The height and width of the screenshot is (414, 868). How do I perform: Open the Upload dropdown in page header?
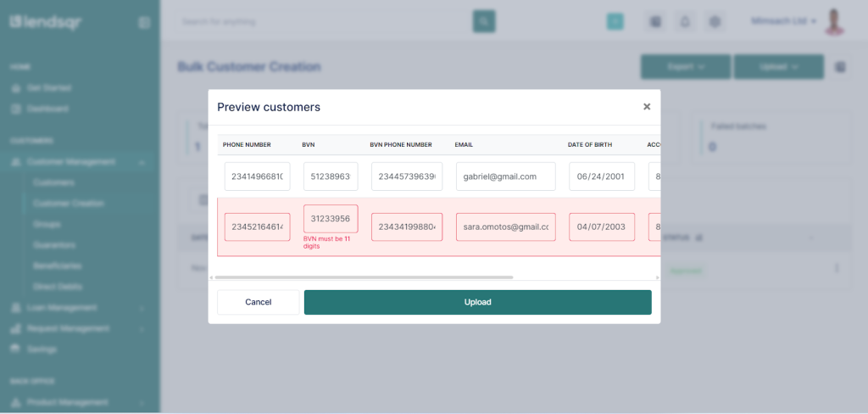pos(778,67)
